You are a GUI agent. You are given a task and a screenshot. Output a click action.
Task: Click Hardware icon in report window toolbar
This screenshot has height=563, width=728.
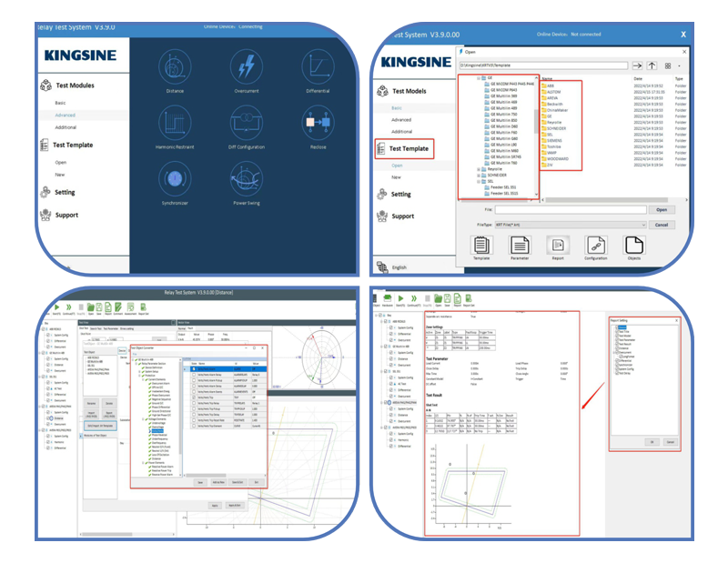click(388, 298)
